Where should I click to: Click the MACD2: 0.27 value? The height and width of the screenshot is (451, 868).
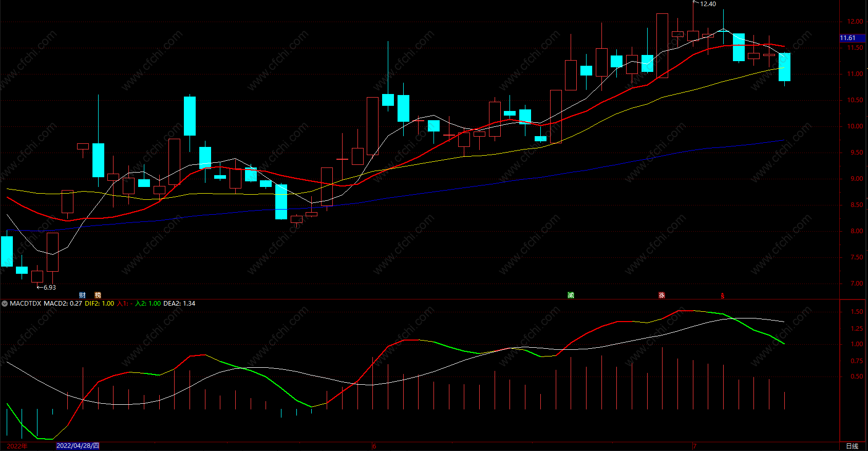(x=63, y=304)
